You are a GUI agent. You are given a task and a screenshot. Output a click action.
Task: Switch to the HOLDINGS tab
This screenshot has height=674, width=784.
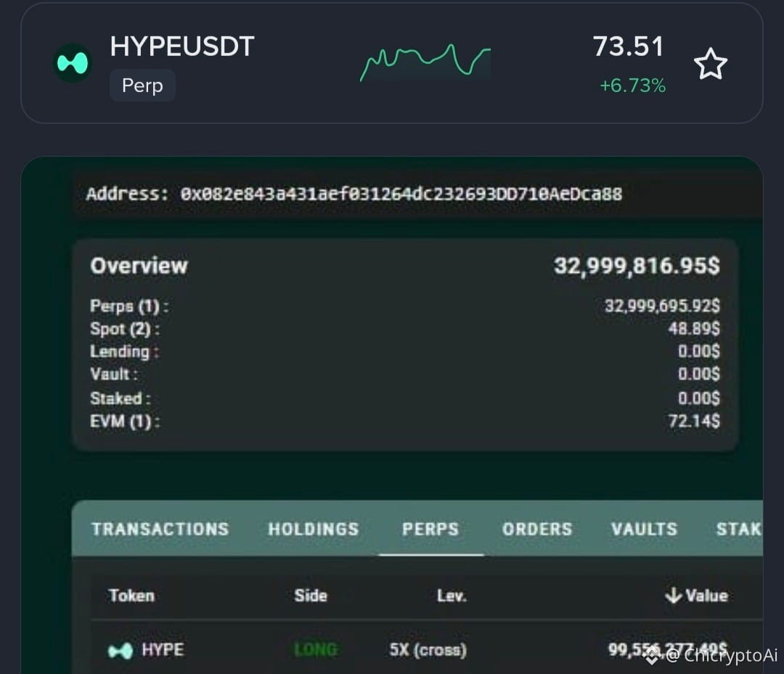314,529
